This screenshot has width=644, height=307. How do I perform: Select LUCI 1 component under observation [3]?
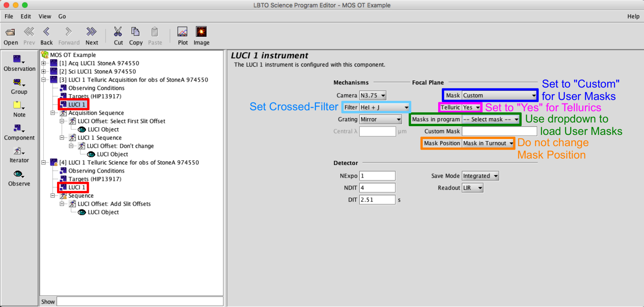(77, 104)
